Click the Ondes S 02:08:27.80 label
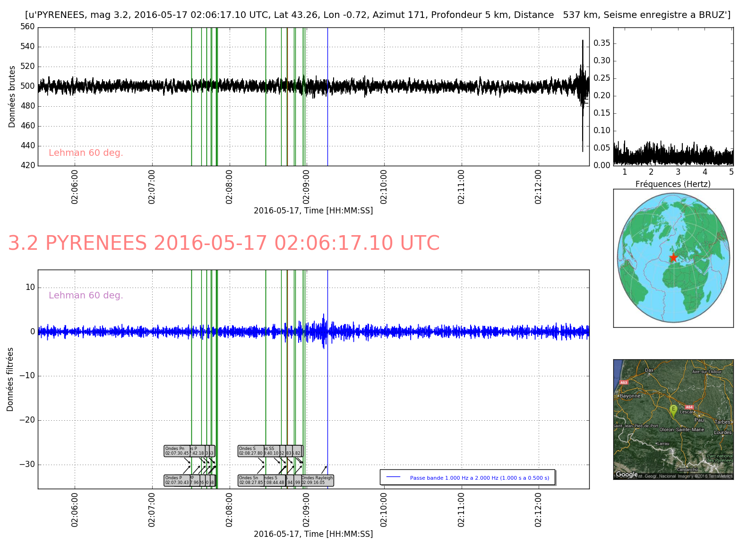 (x=250, y=451)
